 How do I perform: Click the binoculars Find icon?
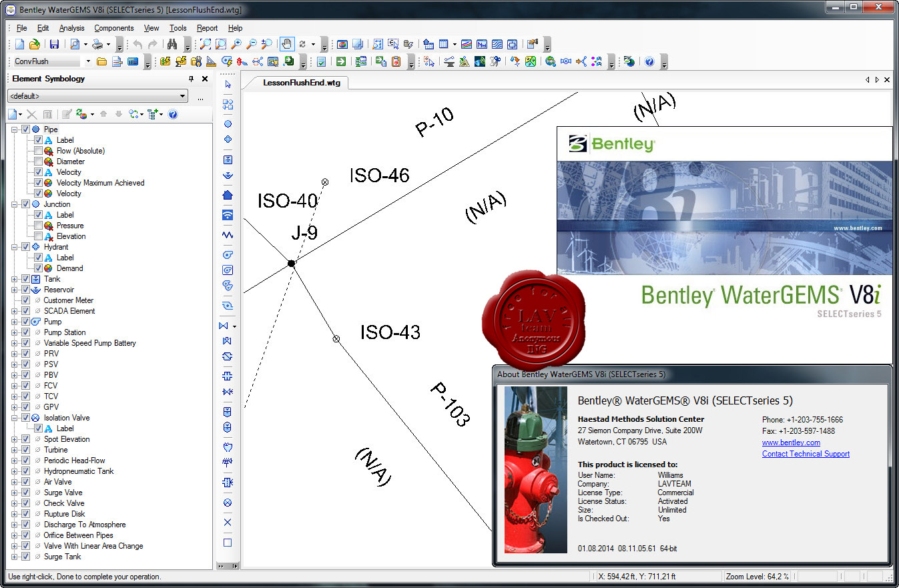[x=172, y=45]
